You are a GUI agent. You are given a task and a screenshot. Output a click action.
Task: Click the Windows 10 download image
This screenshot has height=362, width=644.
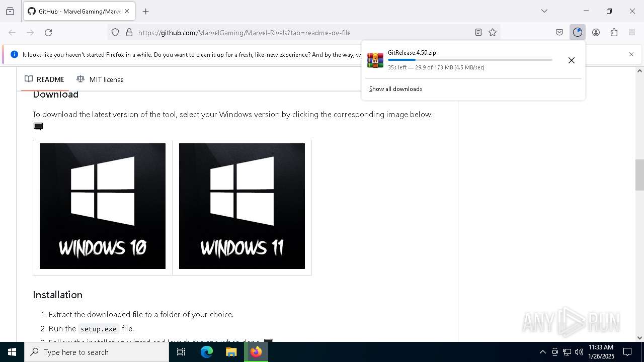coord(103,206)
